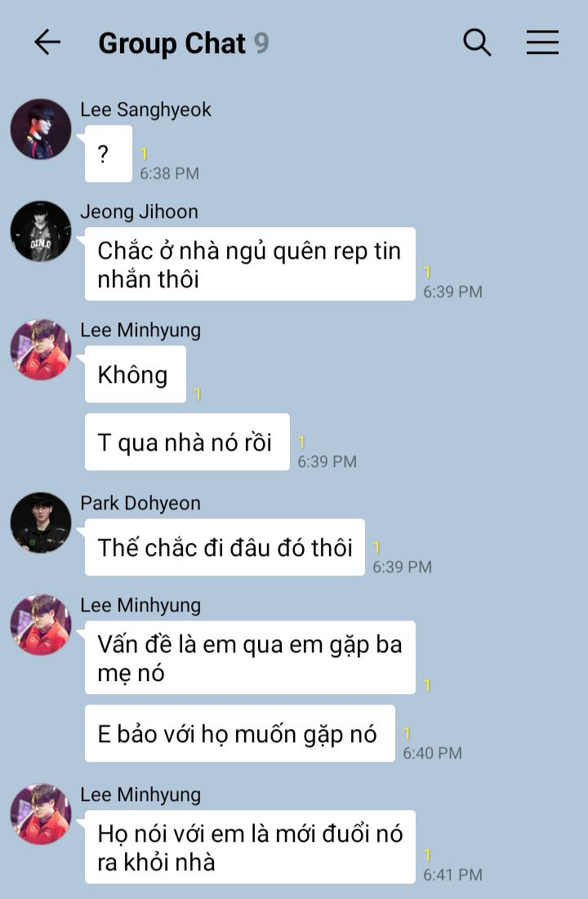Select the "E bảo với họ" message
The height and width of the screenshot is (899, 588).
pyautogui.click(x=240, y=733)
